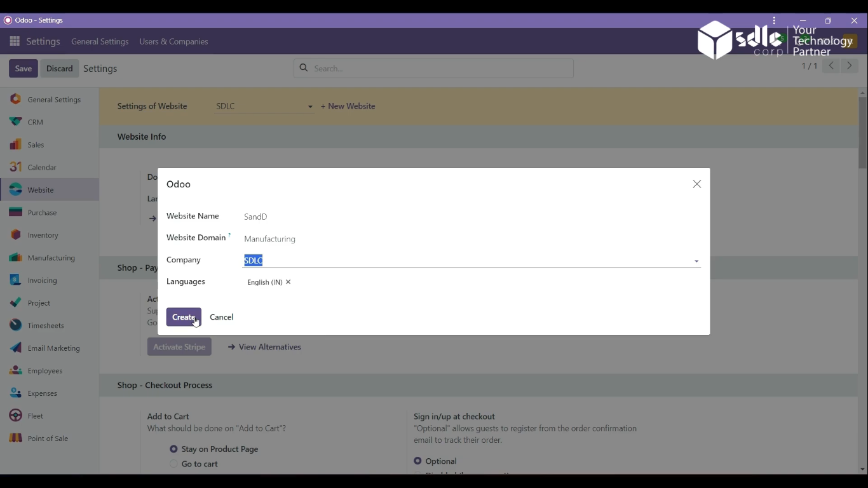Open the window three-dot options menu

click(774, 21)
